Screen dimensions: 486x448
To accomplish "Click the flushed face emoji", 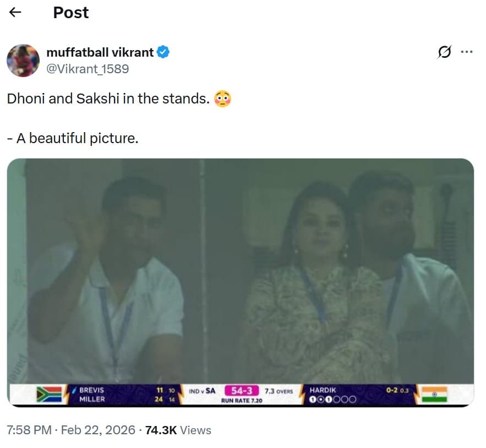I will [x=223, y=99].
